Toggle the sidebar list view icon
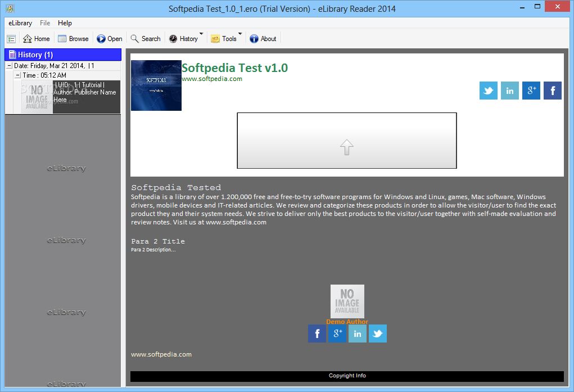This screenshot has width=574, height=392. point(11,39)
